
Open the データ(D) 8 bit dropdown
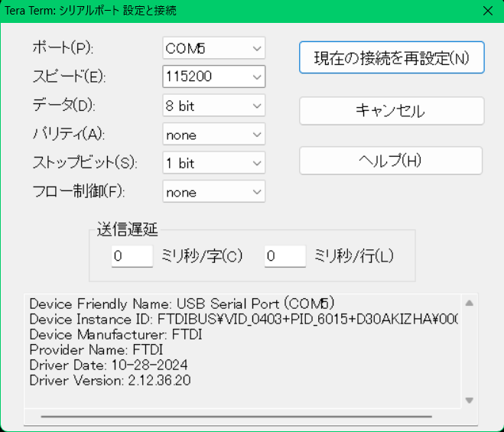click(x=213, y=106)
